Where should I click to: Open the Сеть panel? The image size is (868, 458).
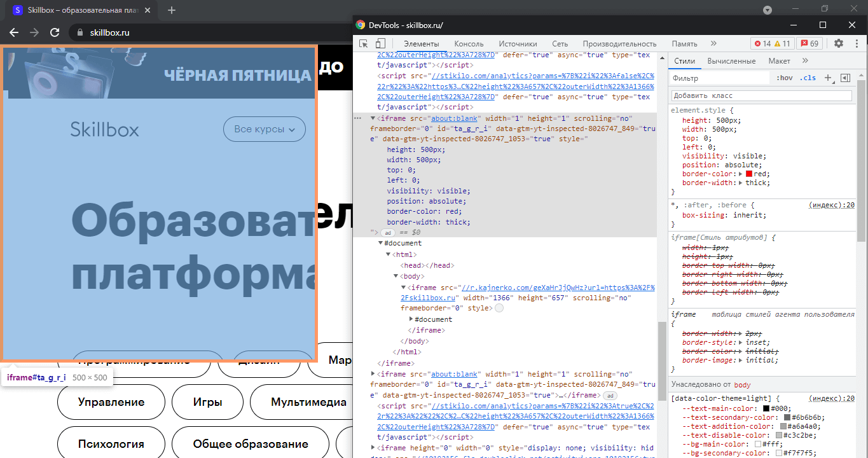(x=560, y=44)
